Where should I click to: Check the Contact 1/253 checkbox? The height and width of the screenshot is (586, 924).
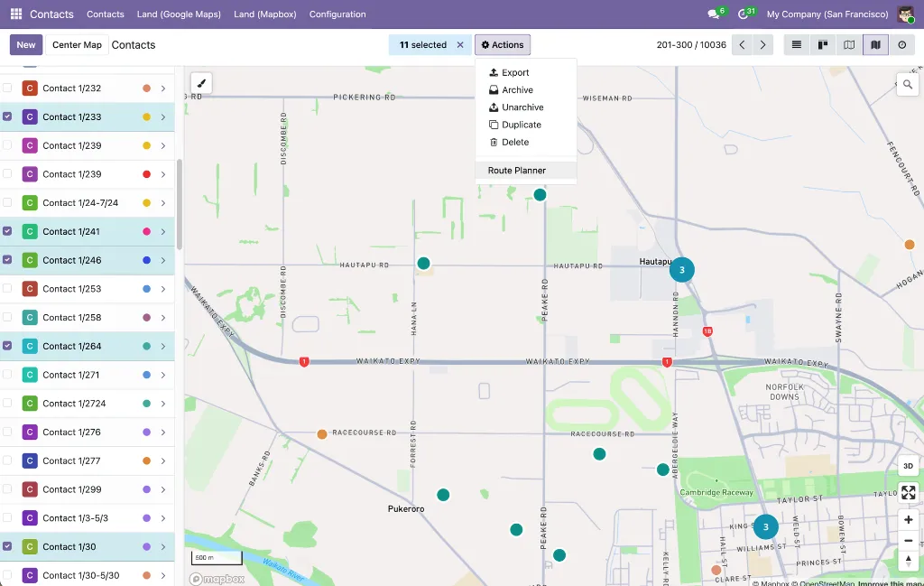click(x=7, y=288)
